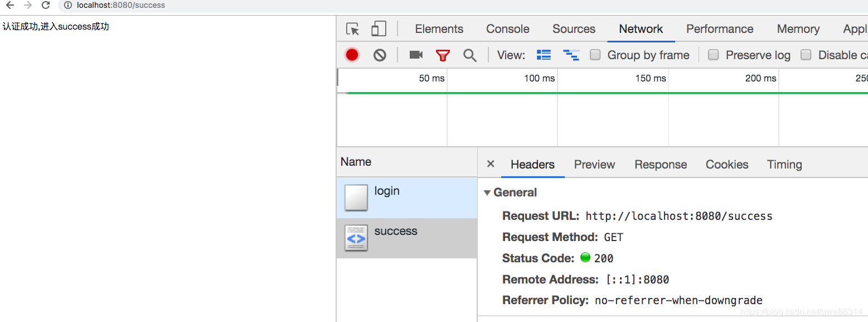The width and height of the screenshot is (868, 322).
Task: Click the inspect element picker icon
Action: (352, 29)
